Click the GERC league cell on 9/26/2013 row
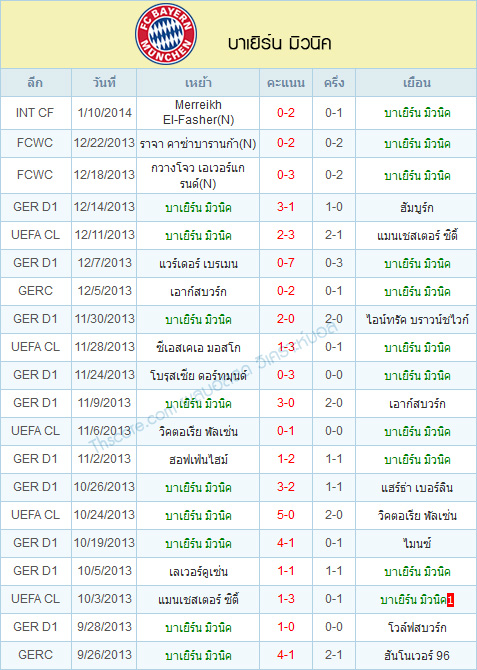The image size is (477, 670). coord(35,654)
